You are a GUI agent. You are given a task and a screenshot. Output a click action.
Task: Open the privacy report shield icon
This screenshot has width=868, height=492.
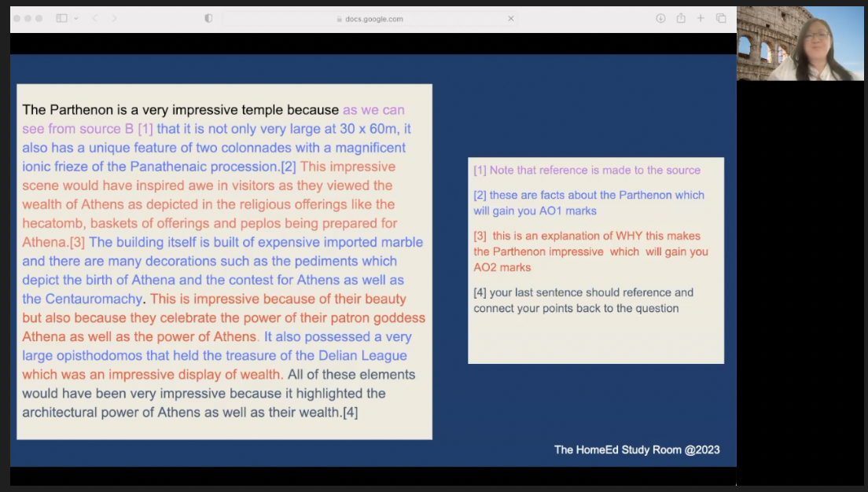click(208, 18)
